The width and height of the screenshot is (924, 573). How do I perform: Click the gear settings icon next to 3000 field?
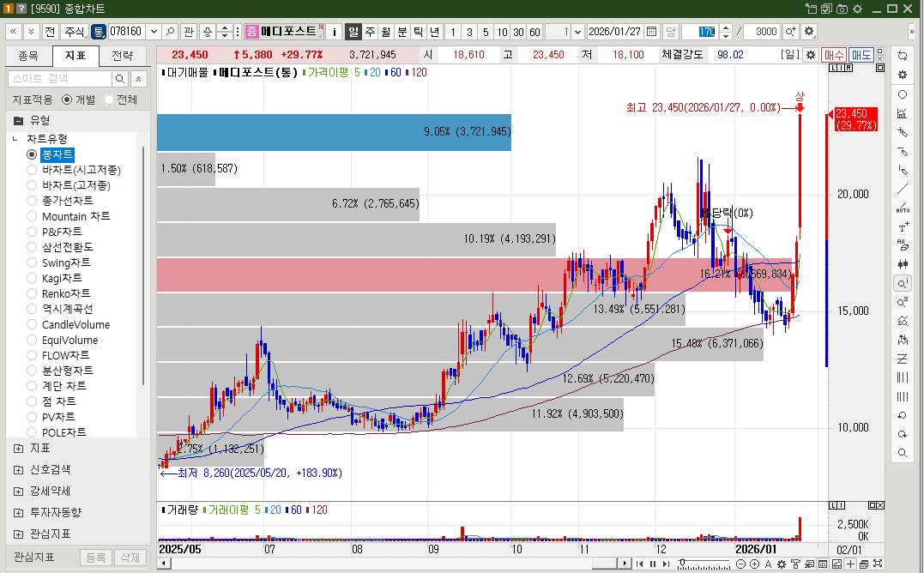coord(809,31)
